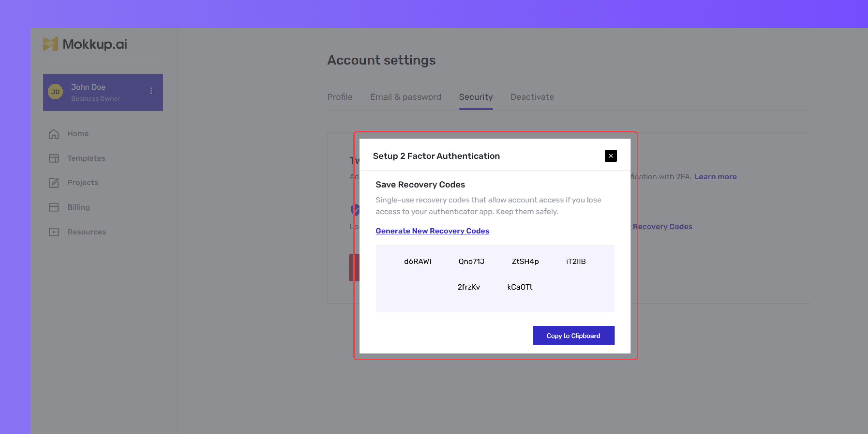Screen dimensions: 868x434
Task: Select the Security tab
Action: pos(475,97)
